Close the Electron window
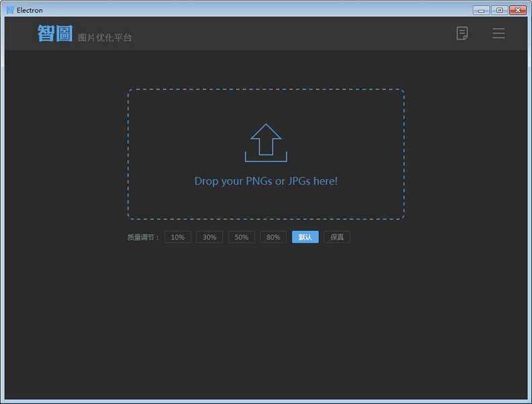The image size is (532, 404). click(x=518, y=10)
